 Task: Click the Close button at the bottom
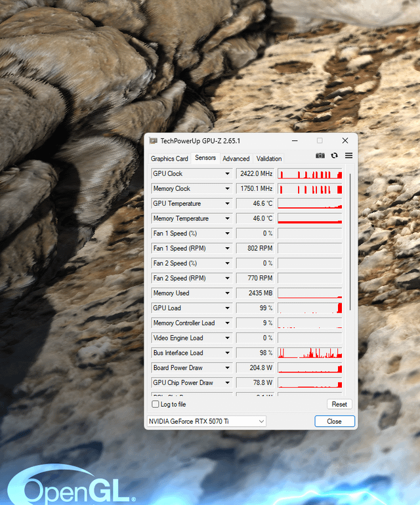click(x=334, y=421)
